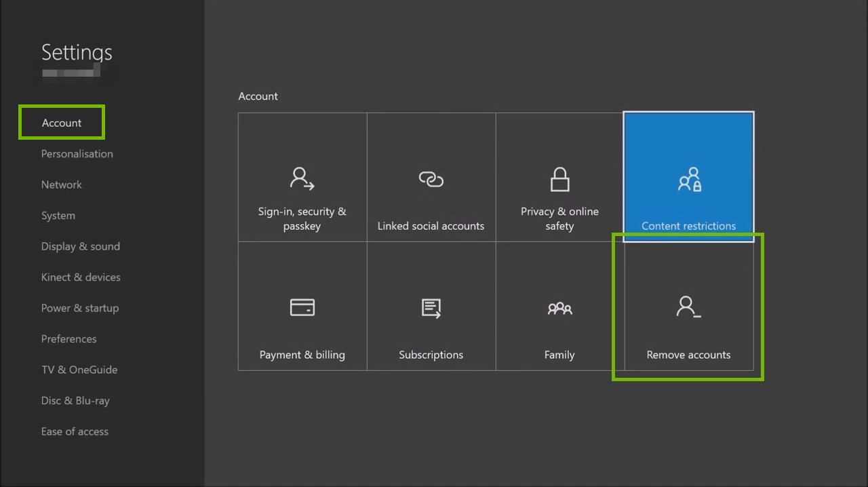Open Kinect & devices settings

(81, 277)
